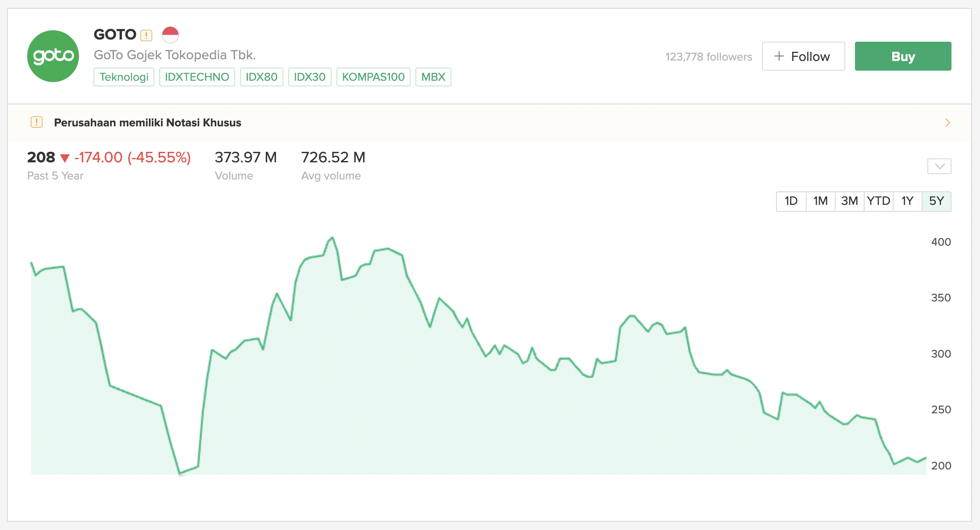Toggle Follow for GoTo Gojek Tokopedia
This screenshot has height=530, width=980.
(803, 56)
